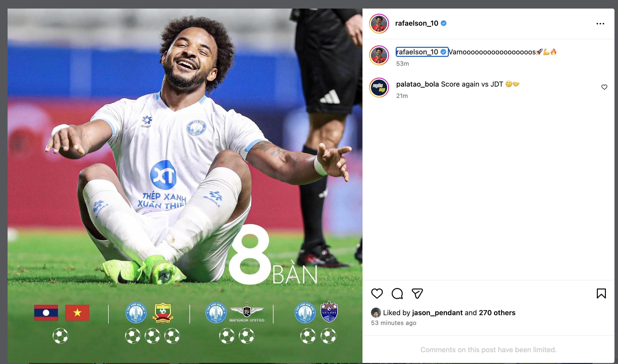This screenshot has width=618, height=364.
Task: View the 270 others who liked
Action: point(497,313)
